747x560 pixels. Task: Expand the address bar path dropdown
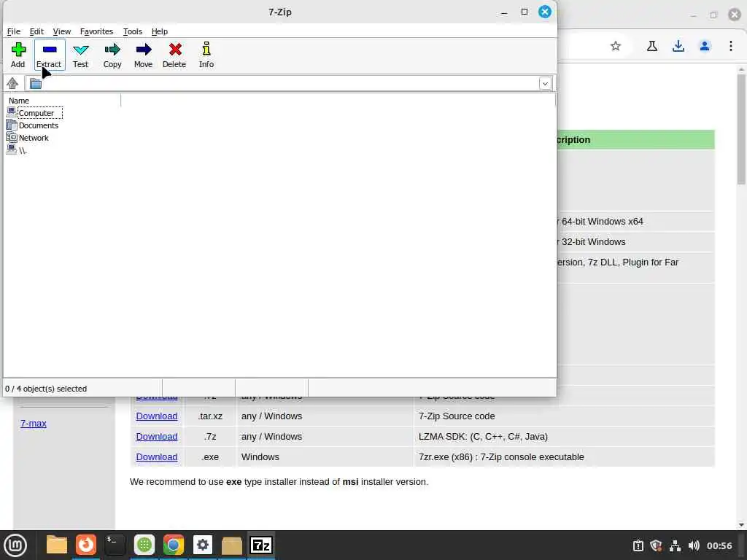coord(545,84)
